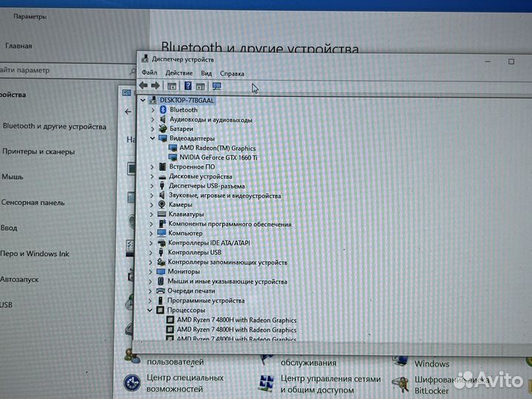Expand the Bluetooth device category
The image size is (532, 399).
[x=152, y=109]
